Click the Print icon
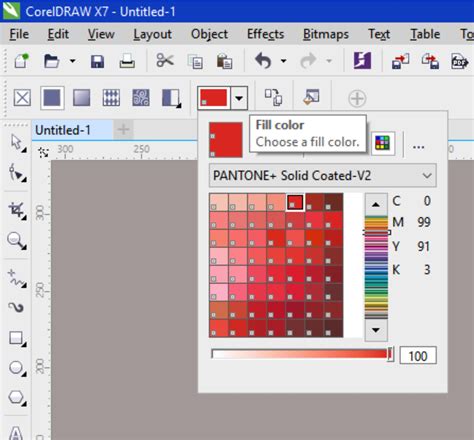The width and height of the screenshot is (474, 440). tap(127, 61)
